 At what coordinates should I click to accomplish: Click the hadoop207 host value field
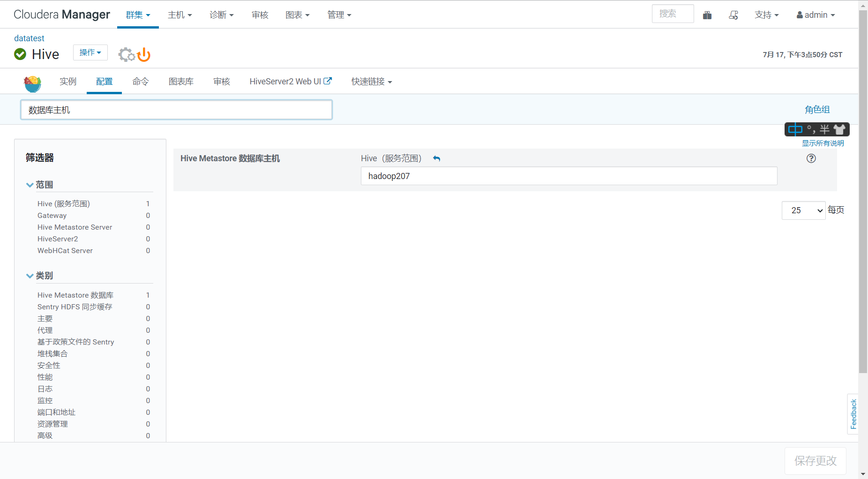(x=569, y=176)
